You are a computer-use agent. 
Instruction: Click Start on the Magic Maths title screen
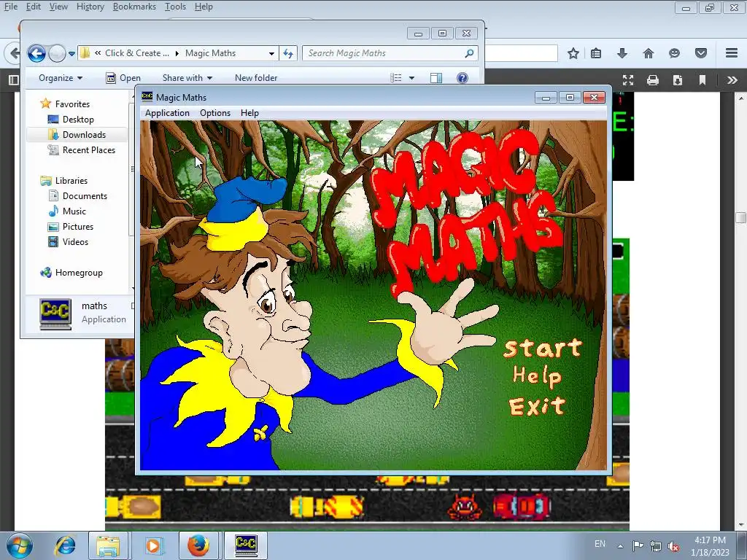pyautogui.click(x=543, y=348)
